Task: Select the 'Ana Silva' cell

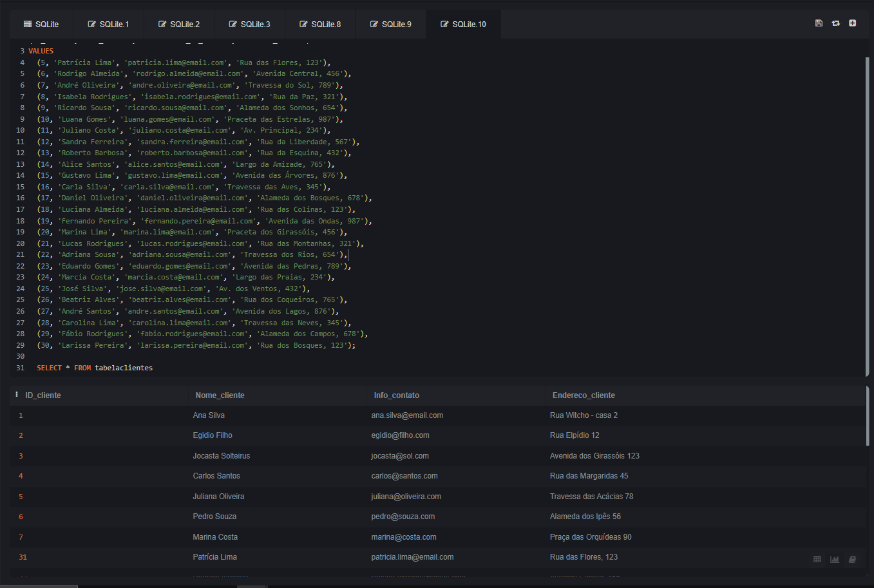Action: (x=209, y=415)
